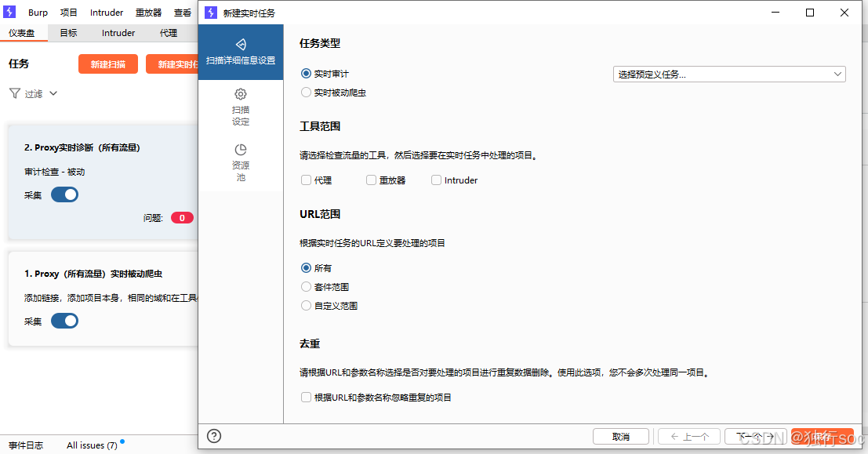
Task: Click the 审计检查 - 被动 text
Action: pos(55,172)
